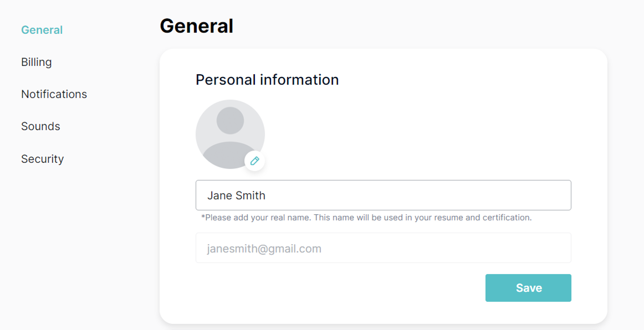Image resolution: width=644 pixels, height=330 pixels.
Task: Focus the Jane Smith name field
Action: pyautogui.click(x=383, y=195)
